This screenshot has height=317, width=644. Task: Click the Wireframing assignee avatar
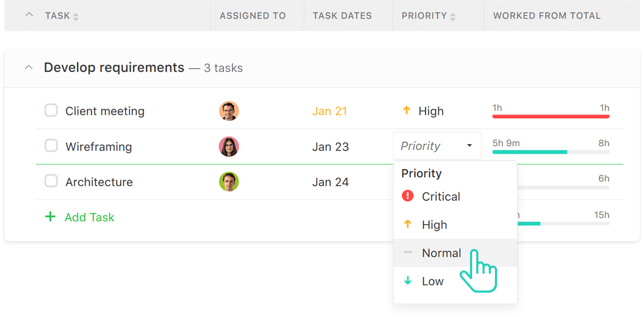[x=229, y=146]
